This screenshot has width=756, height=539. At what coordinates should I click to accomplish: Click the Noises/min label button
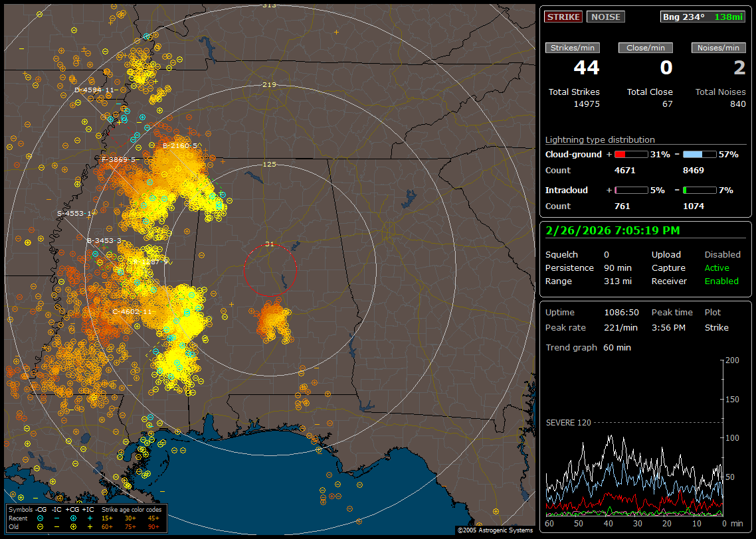point(718,48)
